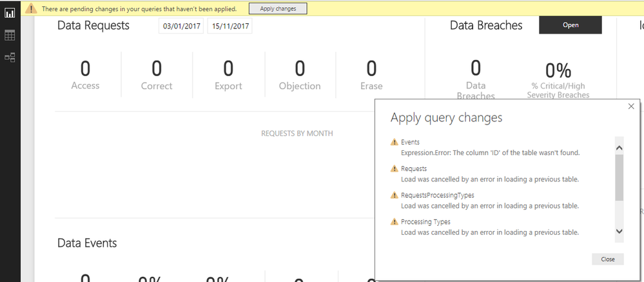The width and height of the screenshot is (644, 282).
Task: Click the % Critical/High Severity Breaches card
Action: click(x=558, y=80)
